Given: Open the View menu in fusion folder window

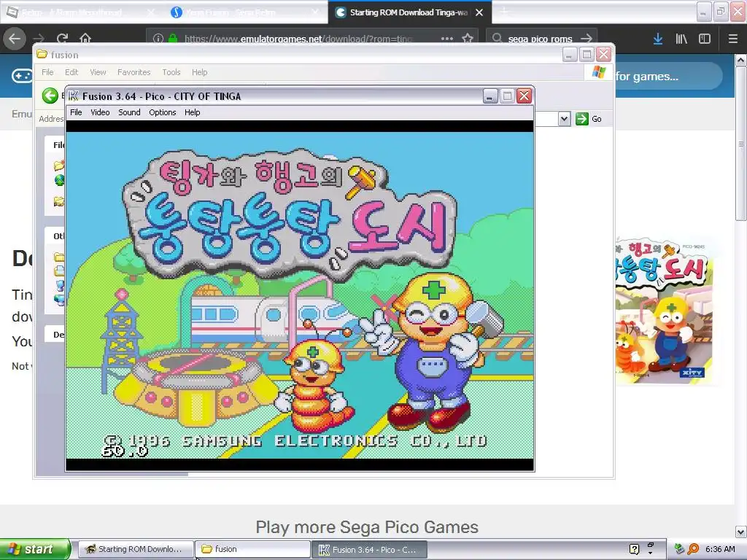Looking at the screenshot, I should click(x=98, y=72).
